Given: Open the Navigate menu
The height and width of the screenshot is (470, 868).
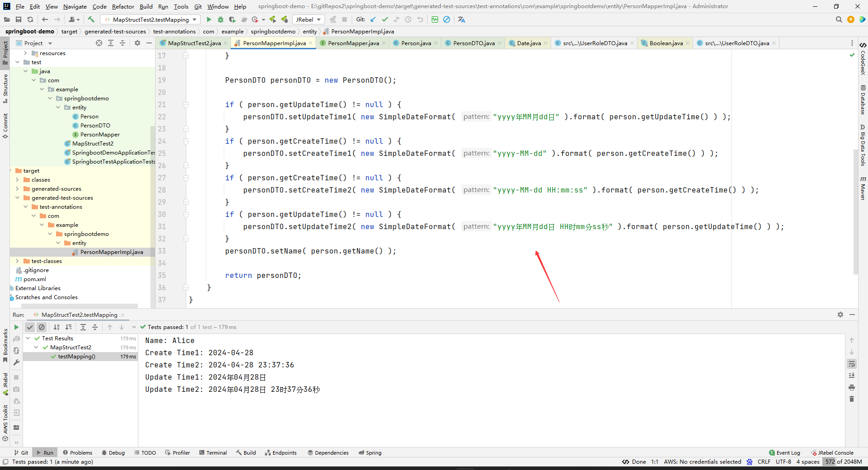Looking at the screenshot, I should tap(75, 6).
